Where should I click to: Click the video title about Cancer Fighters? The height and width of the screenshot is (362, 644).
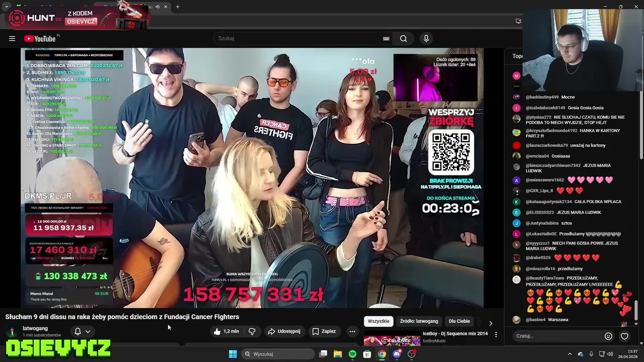pos(122,317)
